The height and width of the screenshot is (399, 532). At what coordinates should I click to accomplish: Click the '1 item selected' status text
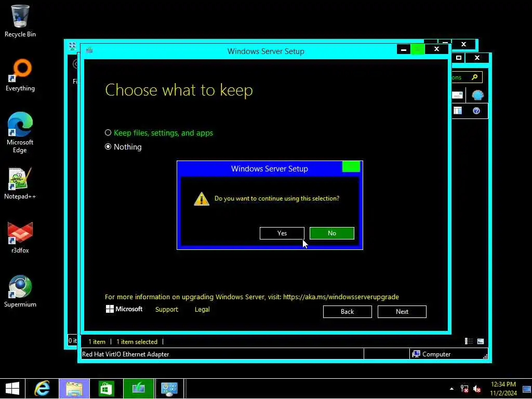(x=137, y=342)
